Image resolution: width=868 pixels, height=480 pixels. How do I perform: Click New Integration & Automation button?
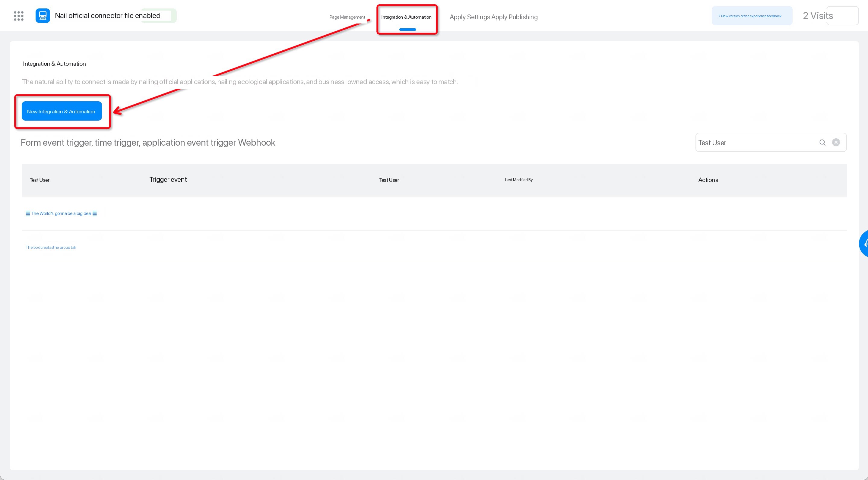(62, 111)
